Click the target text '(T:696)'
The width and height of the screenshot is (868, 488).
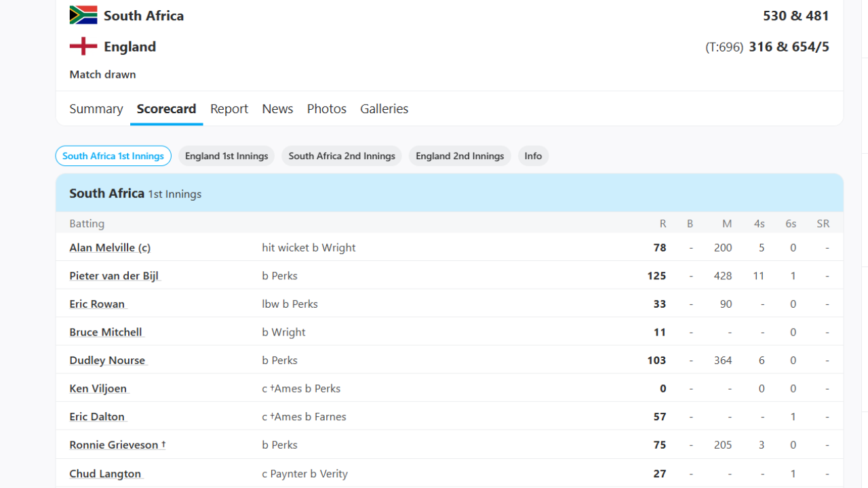[724, 47]
